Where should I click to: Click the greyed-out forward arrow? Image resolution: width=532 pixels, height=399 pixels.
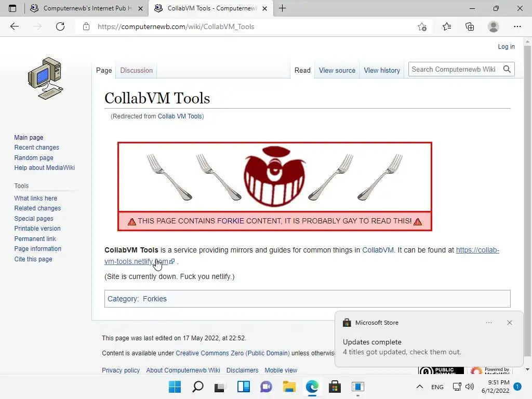(37, 26)
